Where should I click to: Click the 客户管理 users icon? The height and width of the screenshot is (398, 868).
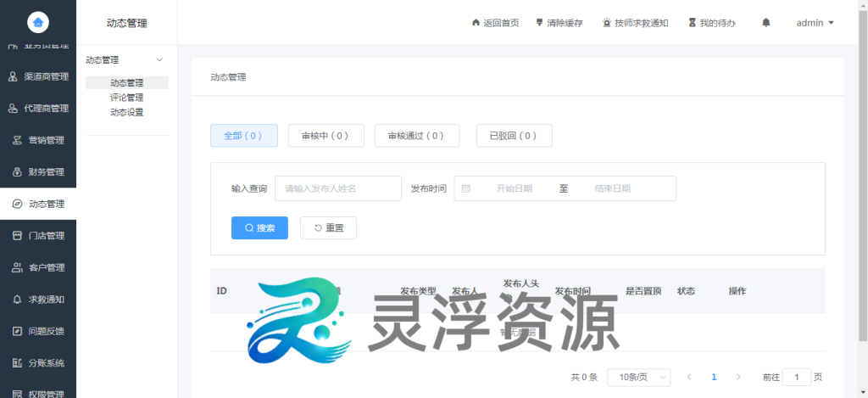point(17,267)
